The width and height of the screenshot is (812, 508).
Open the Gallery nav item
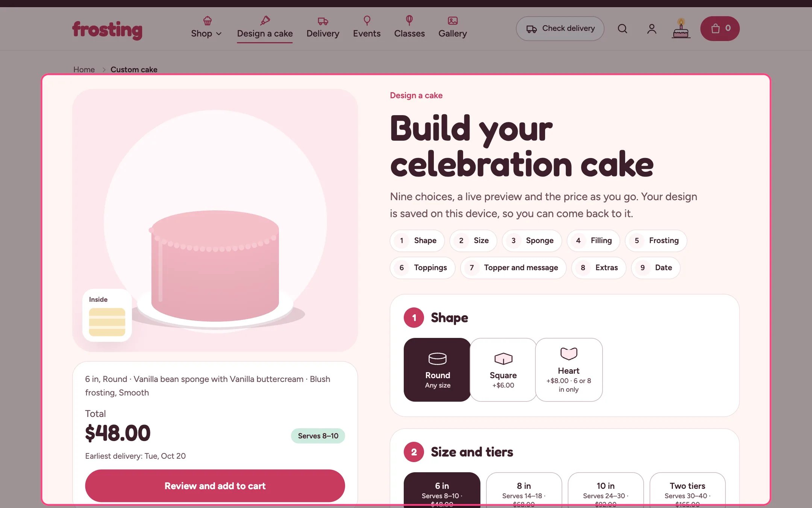point(453,27)
